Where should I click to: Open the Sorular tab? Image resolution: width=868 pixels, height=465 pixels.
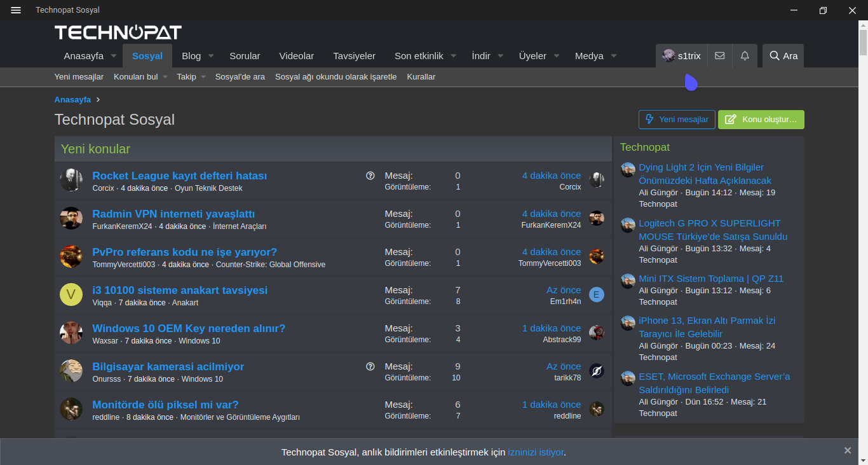[245, 56]
